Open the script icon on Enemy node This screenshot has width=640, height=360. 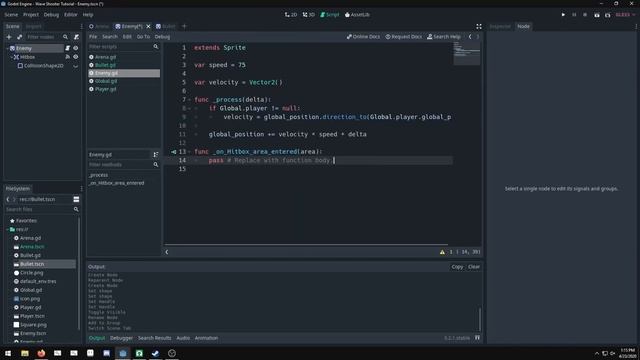68,48
